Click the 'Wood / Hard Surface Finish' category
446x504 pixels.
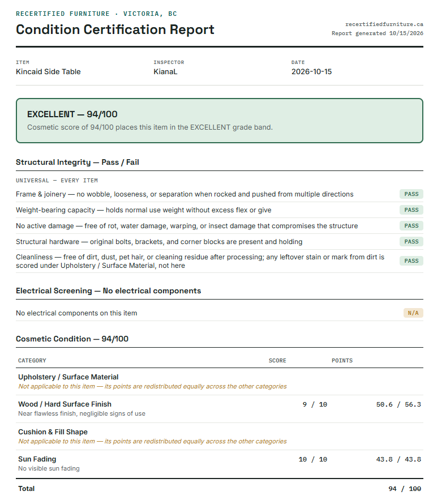coord(65,404)
